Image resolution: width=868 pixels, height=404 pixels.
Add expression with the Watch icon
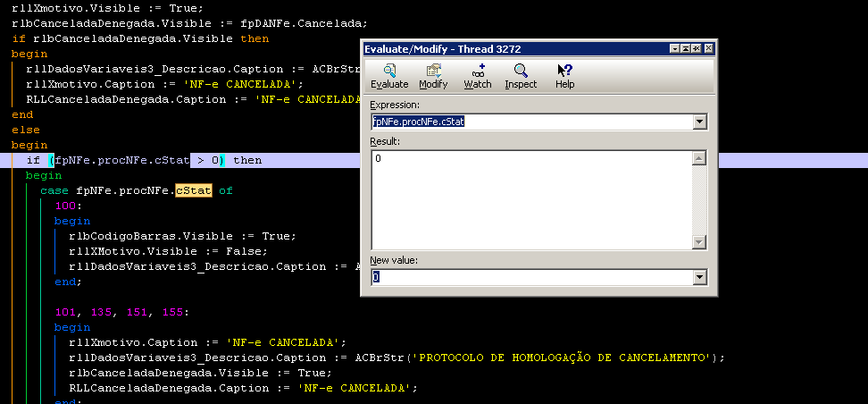click(477, 77)
